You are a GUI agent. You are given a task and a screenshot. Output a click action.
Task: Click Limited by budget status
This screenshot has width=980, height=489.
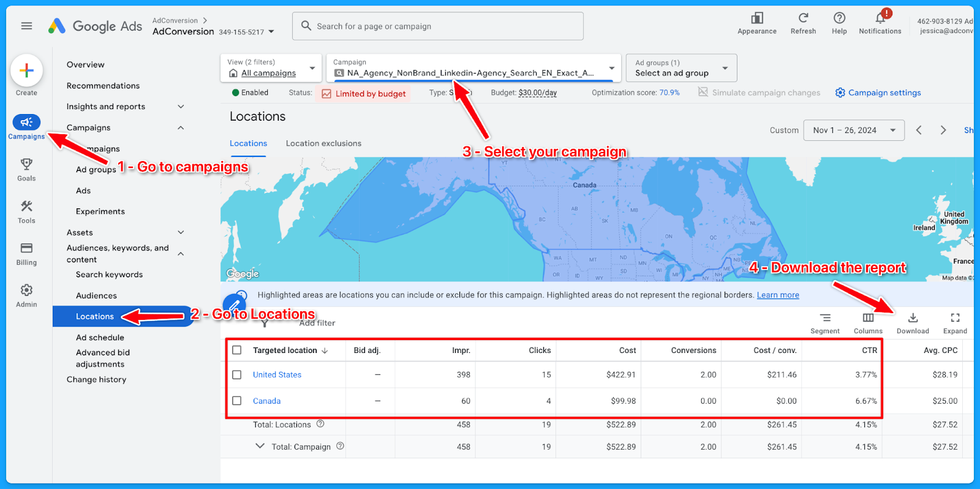click(x=364, y=94)
